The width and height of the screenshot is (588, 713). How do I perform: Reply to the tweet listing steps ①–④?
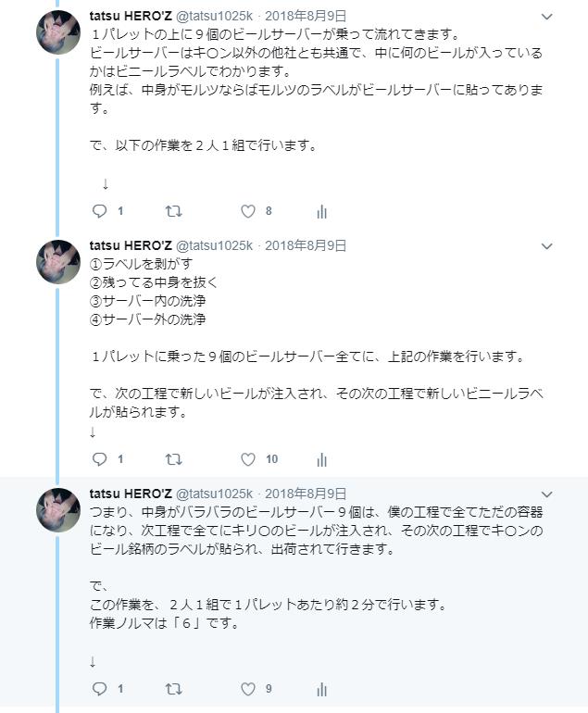(x=101, y=458)
